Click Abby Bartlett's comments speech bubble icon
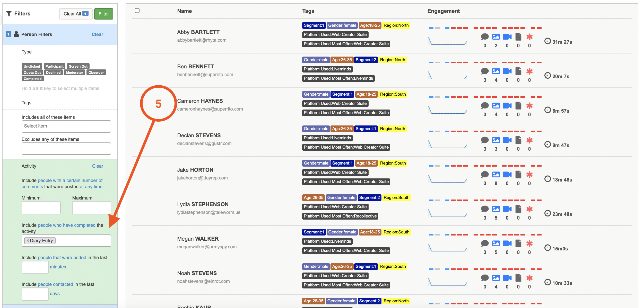 tap(485, 37)
